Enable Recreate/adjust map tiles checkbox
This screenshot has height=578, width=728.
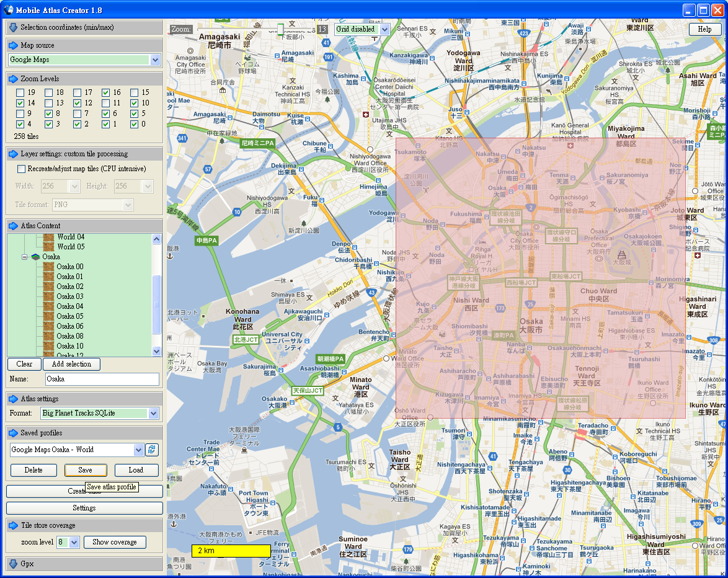coord(21,169)
